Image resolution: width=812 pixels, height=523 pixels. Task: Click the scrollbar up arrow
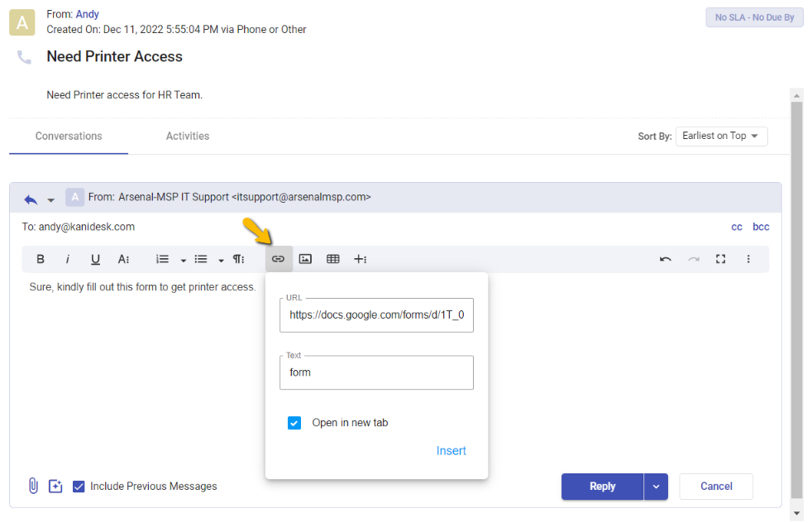tap(797, 95)
